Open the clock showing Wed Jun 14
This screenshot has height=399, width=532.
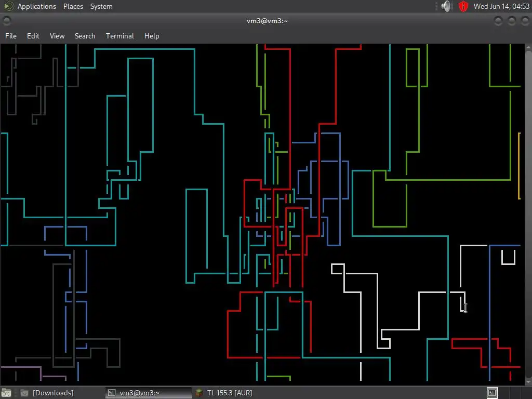pos(501,6)
